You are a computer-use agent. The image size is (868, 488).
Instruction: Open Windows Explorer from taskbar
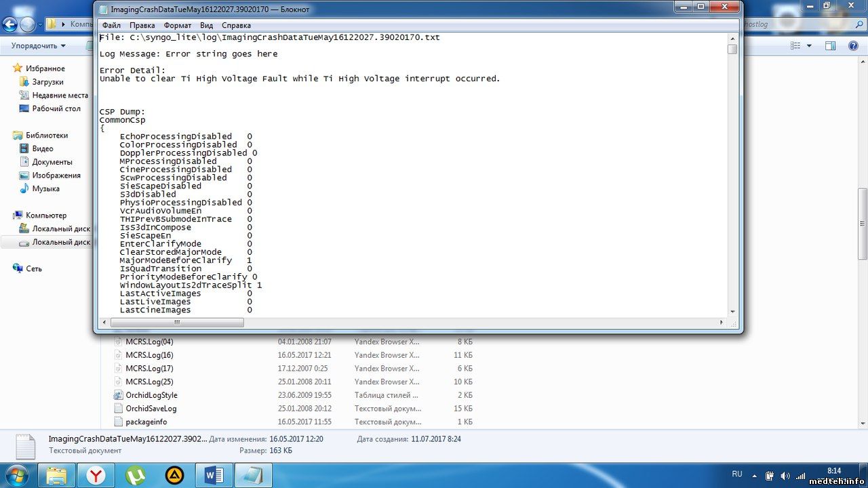(57, 475)
